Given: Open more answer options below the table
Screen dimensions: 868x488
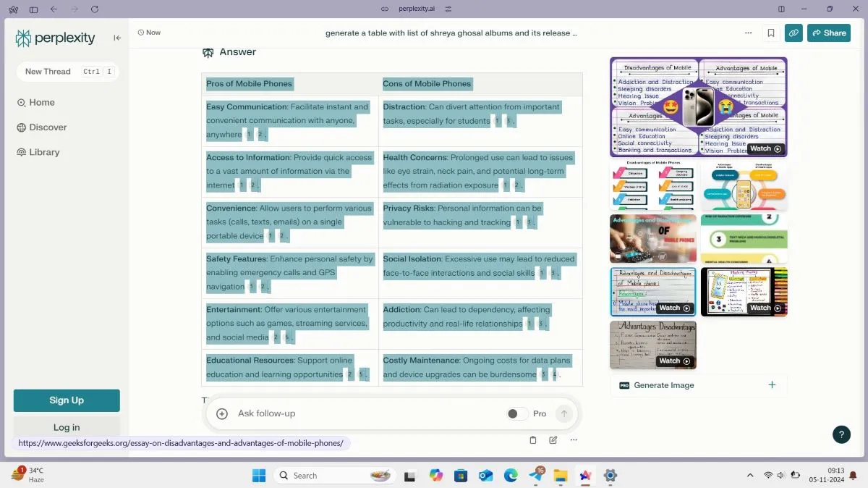Looking at the screenshot, I should (x=574, y=439).
